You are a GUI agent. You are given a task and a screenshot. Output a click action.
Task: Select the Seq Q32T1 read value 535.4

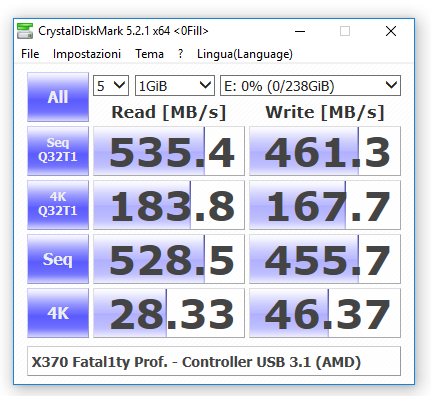[169, 151]
